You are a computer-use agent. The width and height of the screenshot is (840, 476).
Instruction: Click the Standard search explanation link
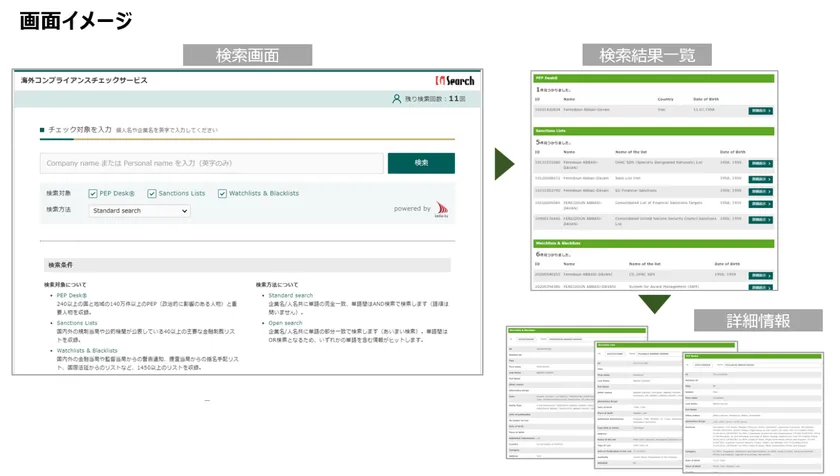tap(291, 296)
